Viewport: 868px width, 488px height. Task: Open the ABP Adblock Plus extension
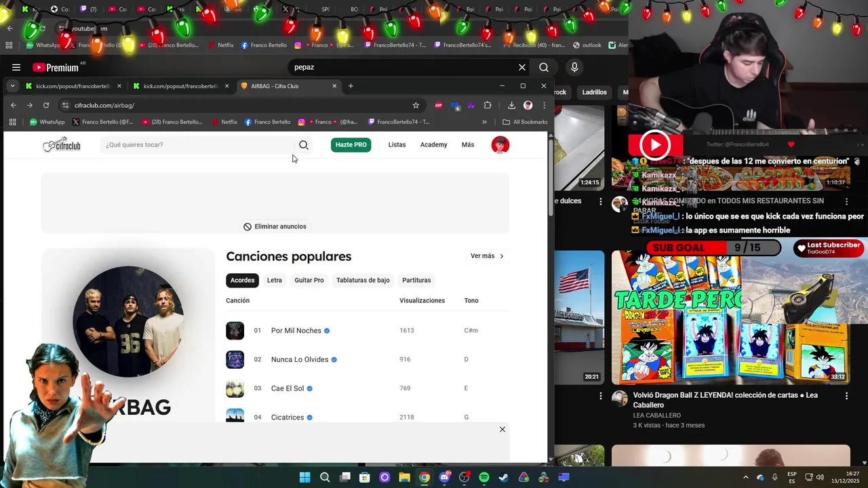439,105
